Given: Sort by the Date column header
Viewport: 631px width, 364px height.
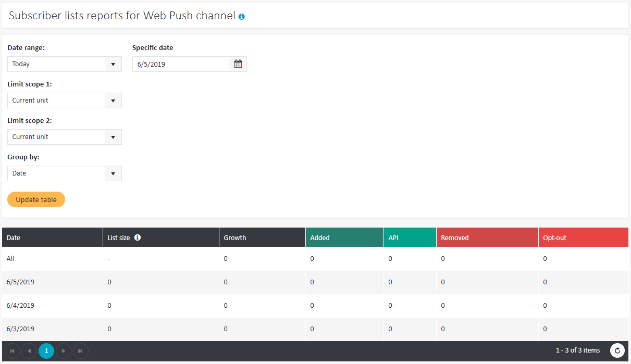Looking at the screenshot, I should tap(14, 237).
